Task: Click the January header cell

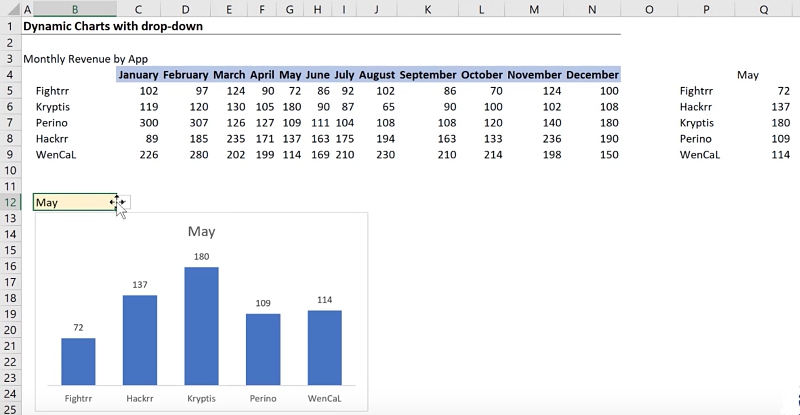Action: [x=138, y=75]
